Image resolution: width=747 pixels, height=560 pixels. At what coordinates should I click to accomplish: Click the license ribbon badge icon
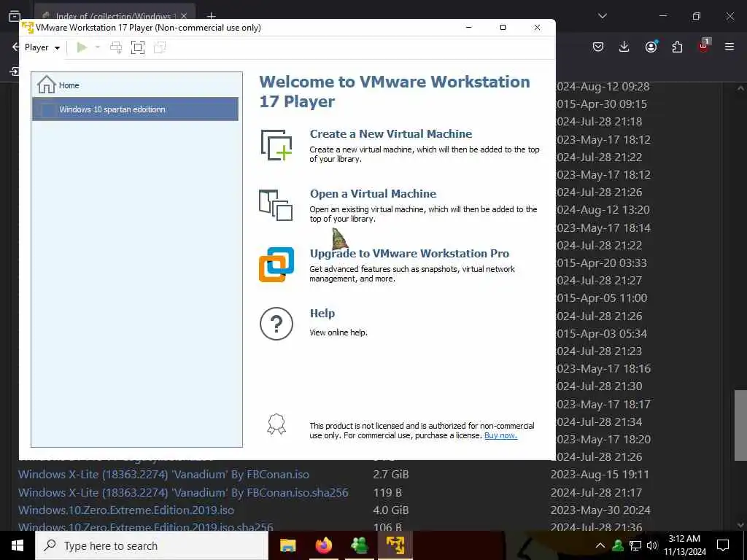pos(276,424)
